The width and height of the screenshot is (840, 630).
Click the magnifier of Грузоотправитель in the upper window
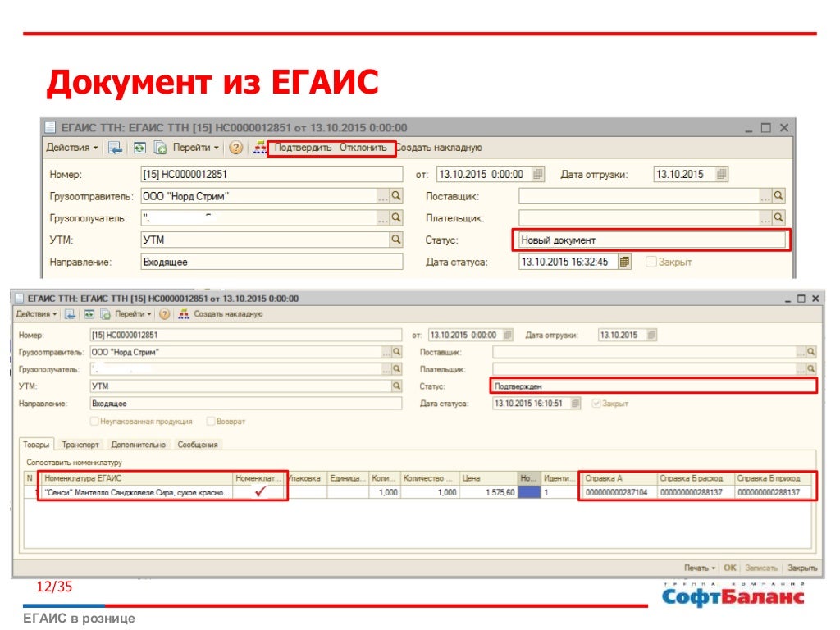(396, 196)
